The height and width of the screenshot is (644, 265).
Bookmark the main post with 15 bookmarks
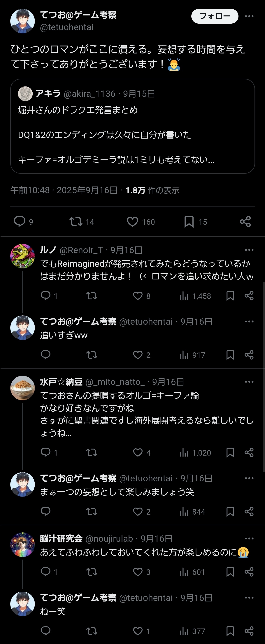click(x=189, y=221)
